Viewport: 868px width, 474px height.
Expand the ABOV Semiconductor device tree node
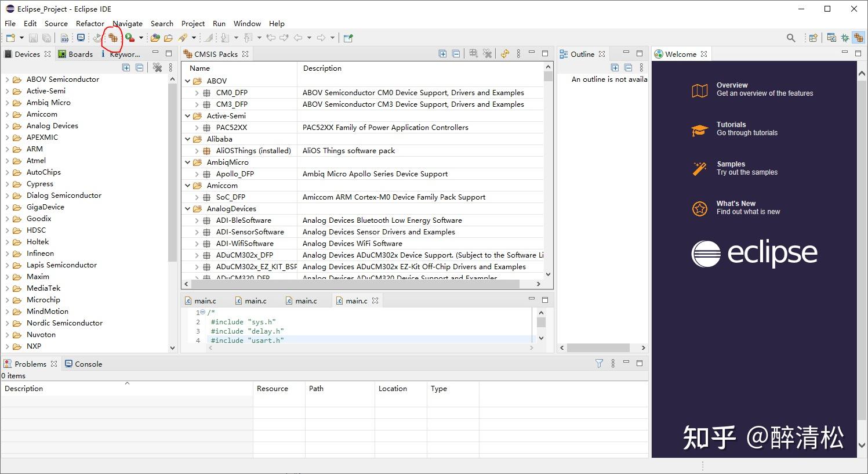click(x=7, y=79)
